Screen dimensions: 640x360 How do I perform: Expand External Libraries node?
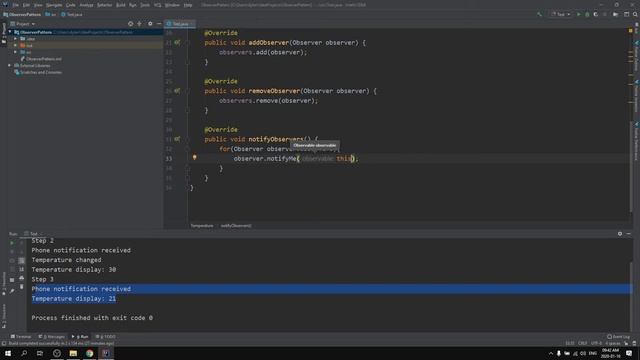coord(9,65)
